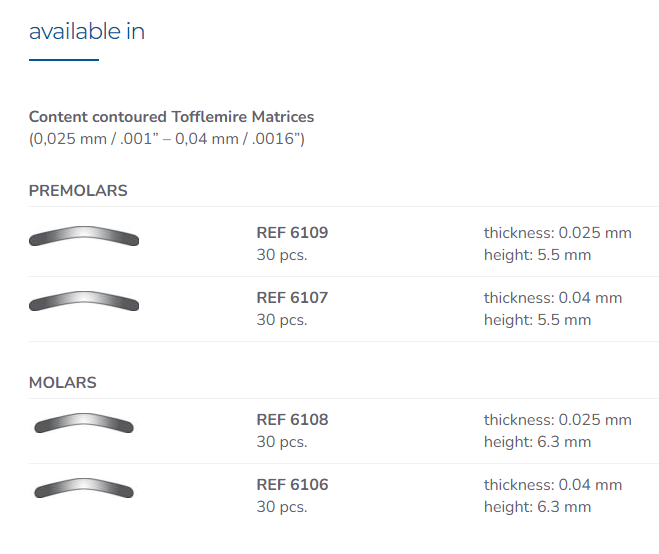Click the thickness range text in parentheses
The height and width of the screenshot is (554, 659).
pos(167,139)
